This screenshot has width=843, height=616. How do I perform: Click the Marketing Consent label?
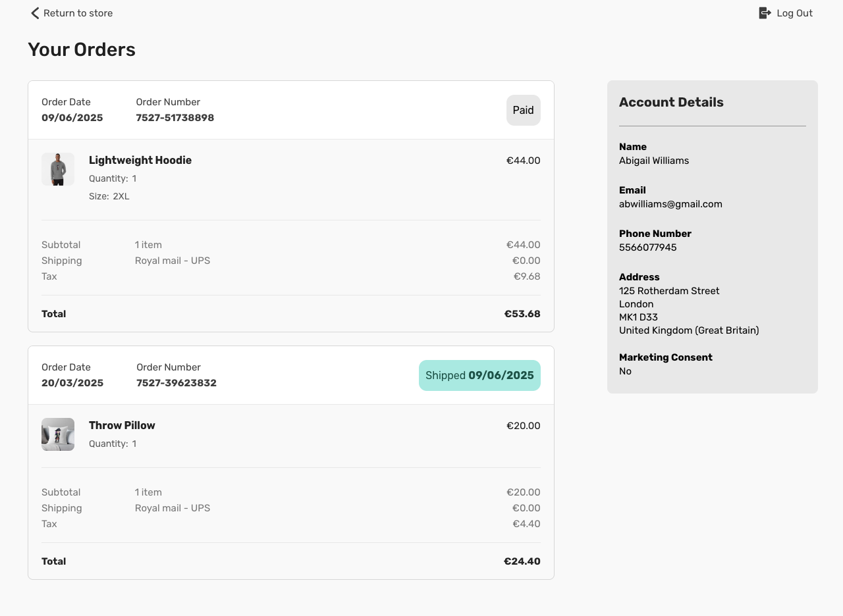[x=666, y=357]
